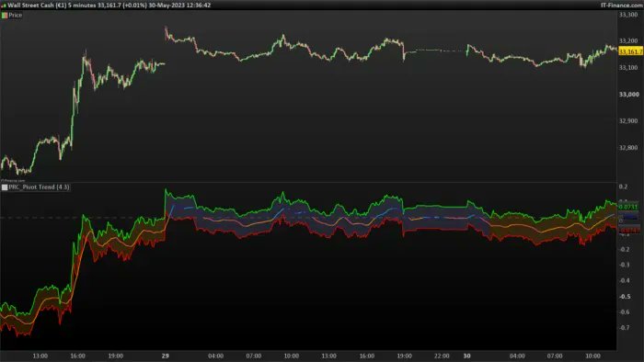
Task: Click the PRC_Pivot Trend legend square icon
Action: tap(5, 187)
